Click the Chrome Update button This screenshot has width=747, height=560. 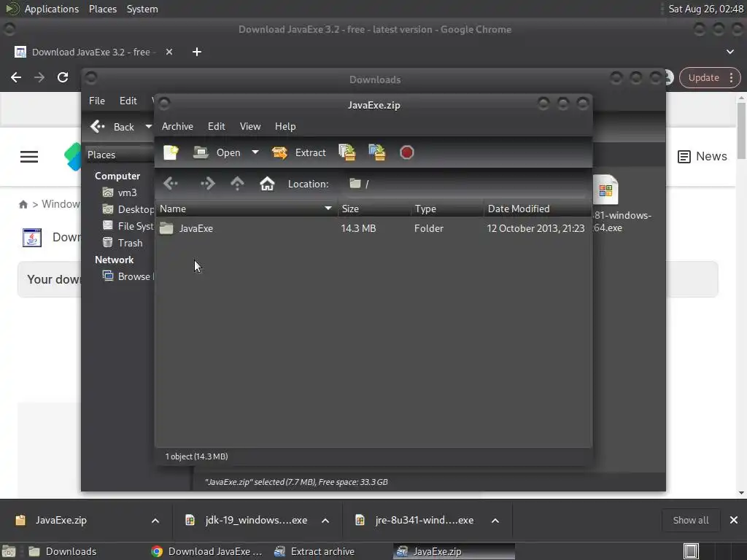point(704,77)
